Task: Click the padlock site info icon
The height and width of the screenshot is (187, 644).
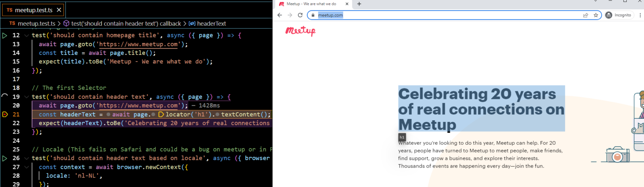Action: pyautogui.click(x=313, y=15)
